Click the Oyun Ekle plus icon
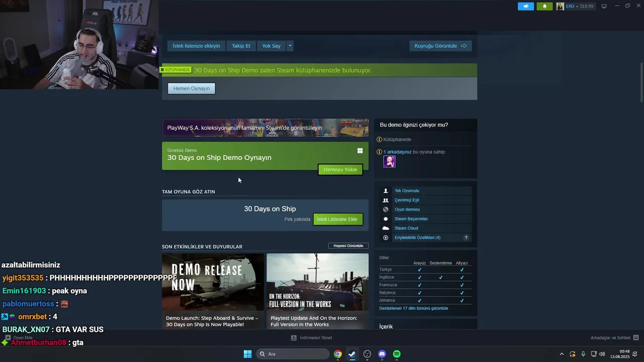Viewport: 644px width, 362px height. coord(8,338)
